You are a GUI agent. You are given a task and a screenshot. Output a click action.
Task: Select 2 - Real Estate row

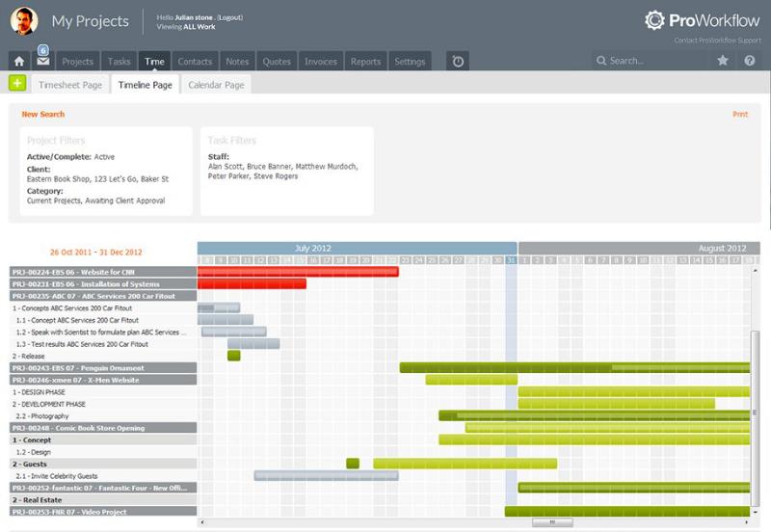tap(103, 500)
